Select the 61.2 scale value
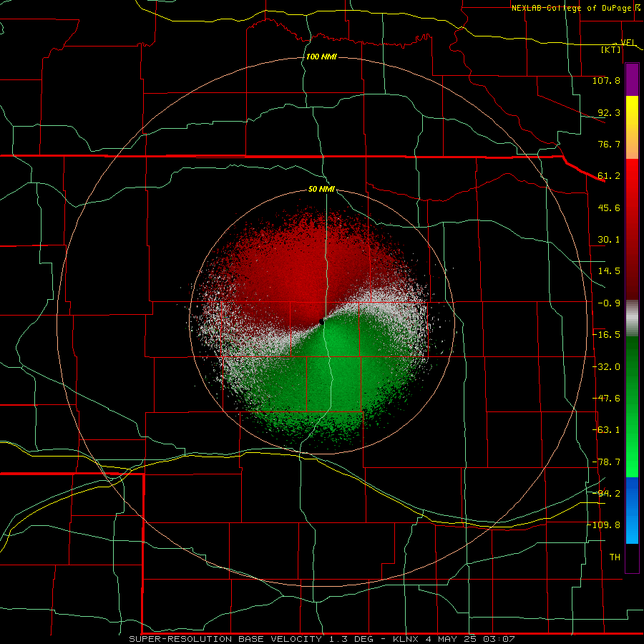This screenshot has height=644, width=644. (x=609, y=176)
